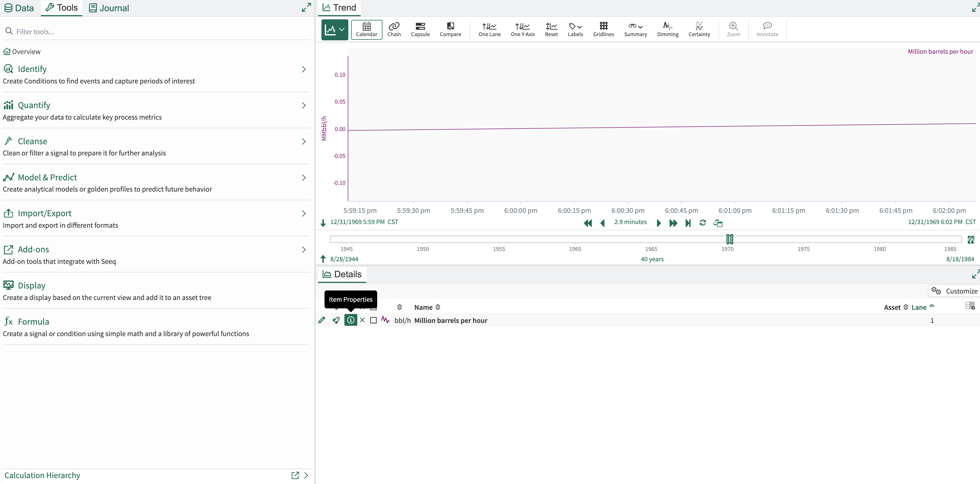This screenshot has height=484, width=980.
Task: Click the time range slider handle near 1970
Action: click(x=729, y=239)
